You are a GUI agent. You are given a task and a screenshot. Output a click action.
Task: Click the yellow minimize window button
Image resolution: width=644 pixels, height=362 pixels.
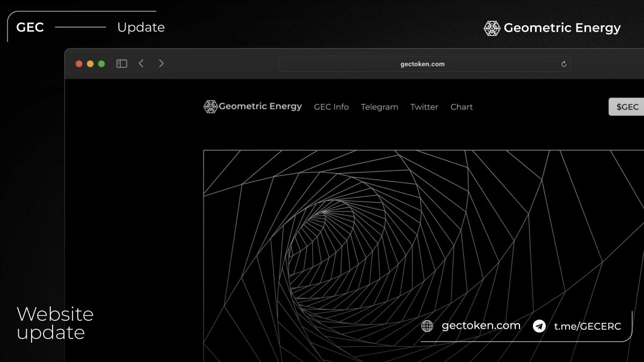click(90, 64)
